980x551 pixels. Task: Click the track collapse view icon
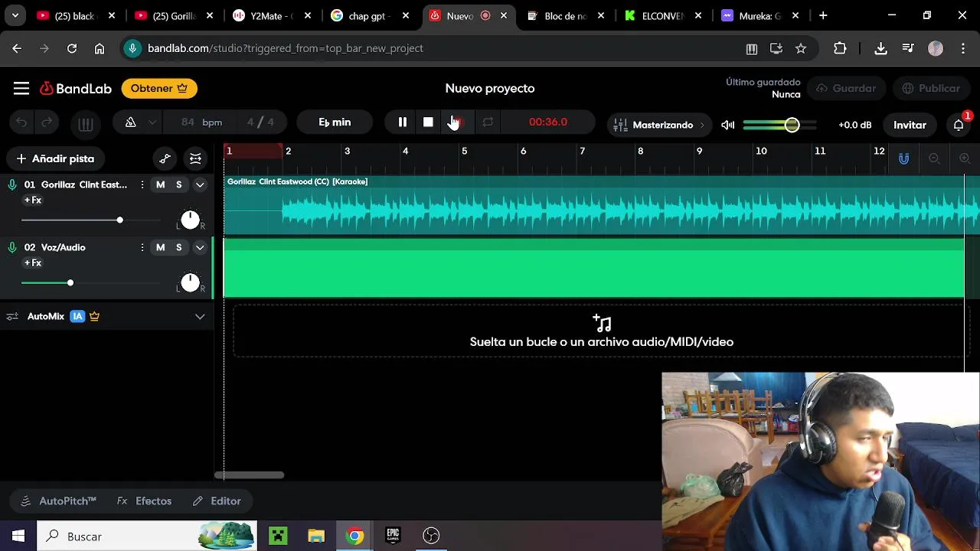(195, 158)
